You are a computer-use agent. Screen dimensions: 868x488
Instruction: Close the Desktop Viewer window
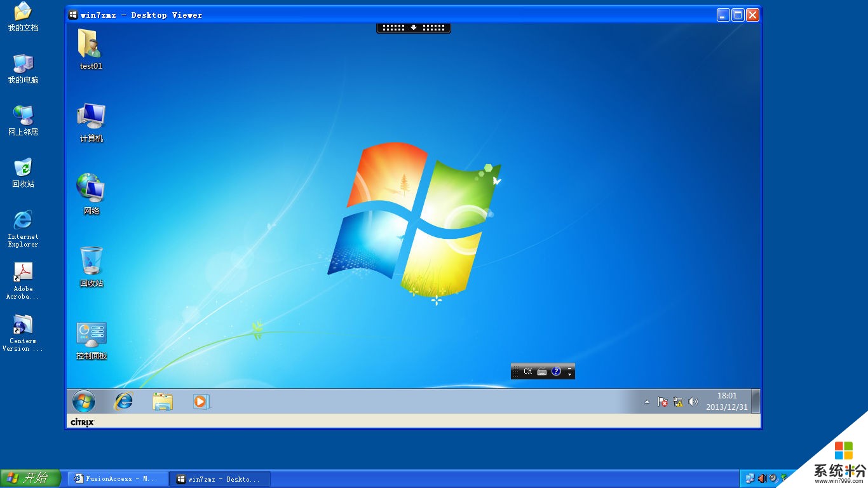[x=752, y=15]
